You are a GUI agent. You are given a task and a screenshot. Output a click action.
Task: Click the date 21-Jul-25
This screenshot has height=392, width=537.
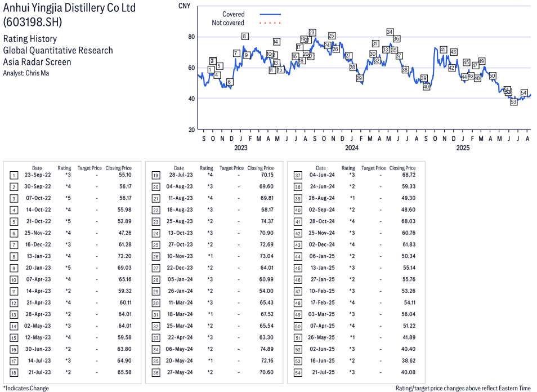(x=323, y=372)
